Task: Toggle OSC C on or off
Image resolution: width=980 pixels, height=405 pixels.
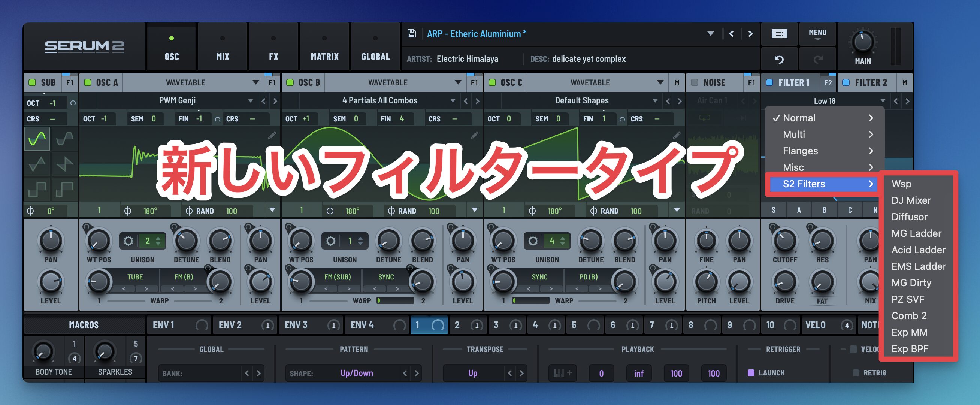Action: (492, 82)
